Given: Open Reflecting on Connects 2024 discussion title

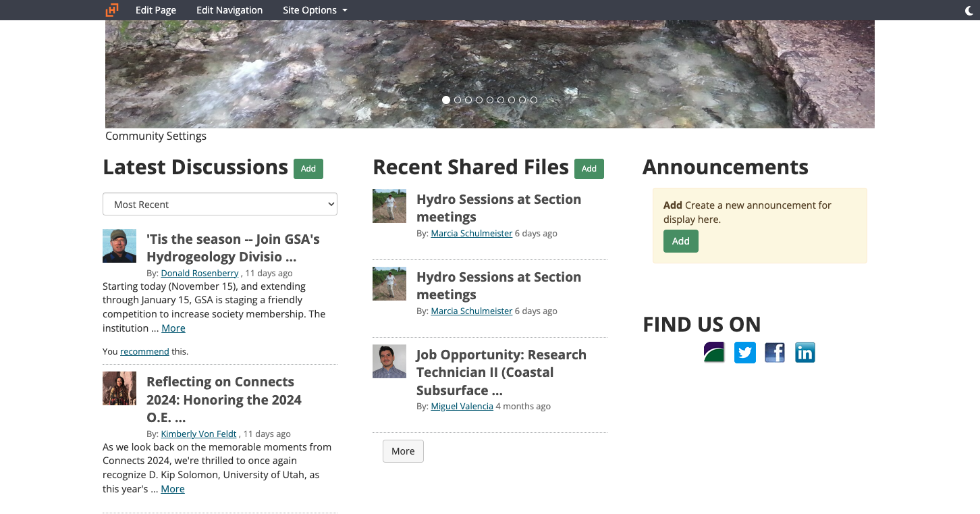Looking at the screenshot, I should point(224,400).
